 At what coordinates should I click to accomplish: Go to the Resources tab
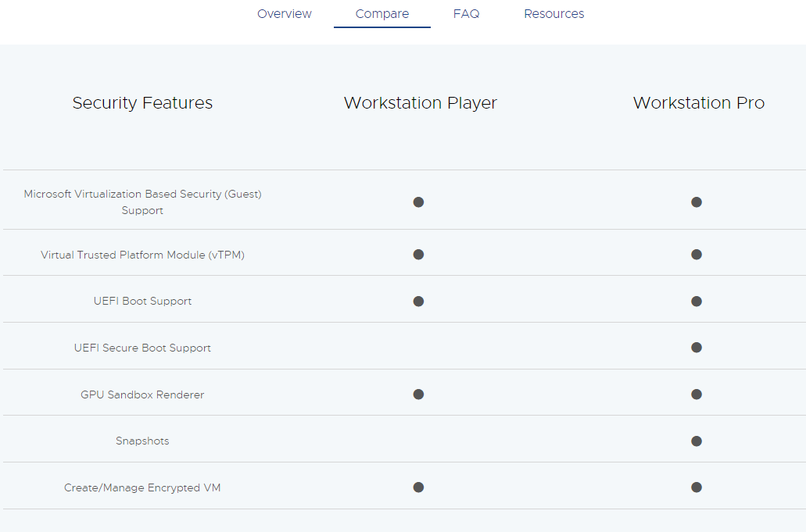[553, 14]
